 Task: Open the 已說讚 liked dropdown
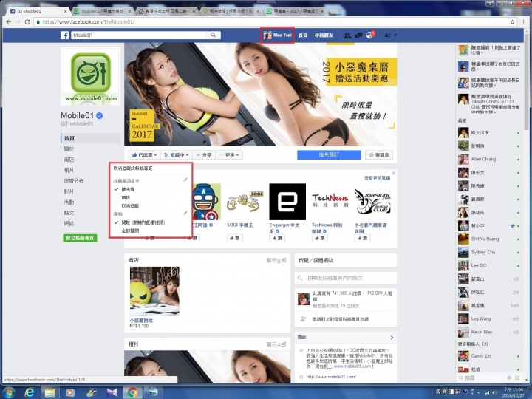(x=144, y=155)
